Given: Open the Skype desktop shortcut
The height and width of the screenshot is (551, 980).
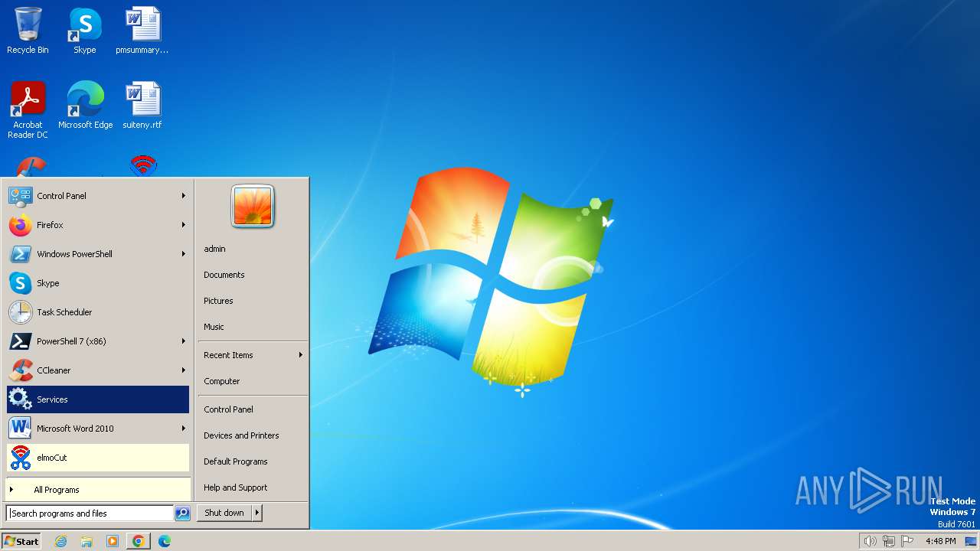Looking at the screenshot, I should tap(84, 31).
